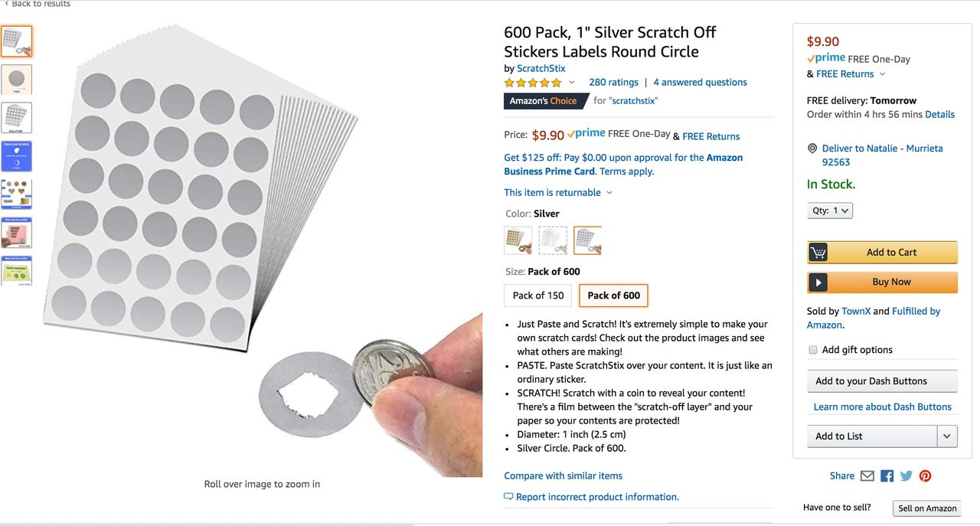
Task: Click Add to your Dash Buttons
Action: pos(881,381)
